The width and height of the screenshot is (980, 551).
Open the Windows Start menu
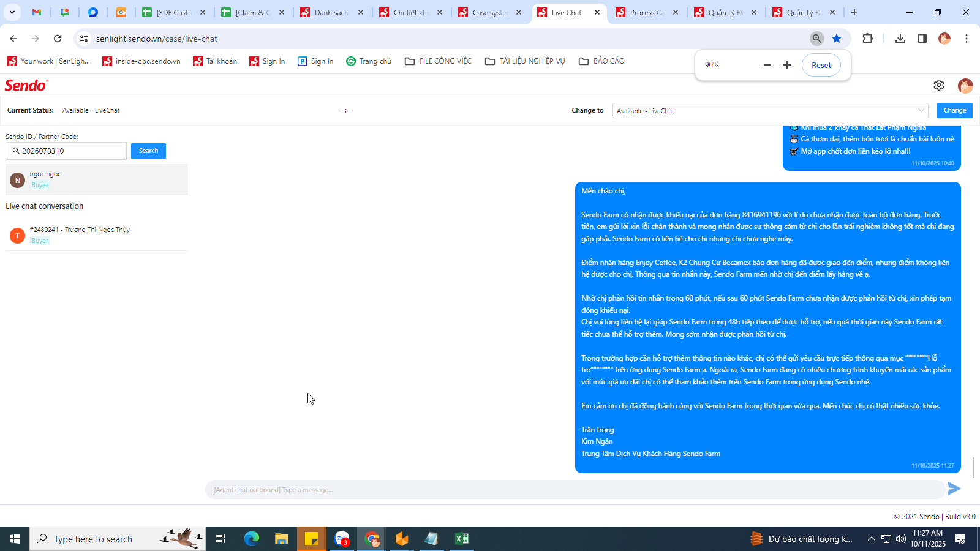pos(15,539)
